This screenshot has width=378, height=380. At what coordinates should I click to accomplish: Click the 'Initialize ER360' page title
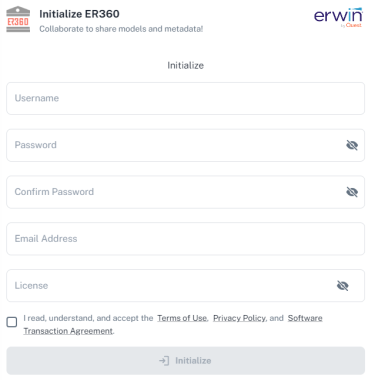pos(79,14)
